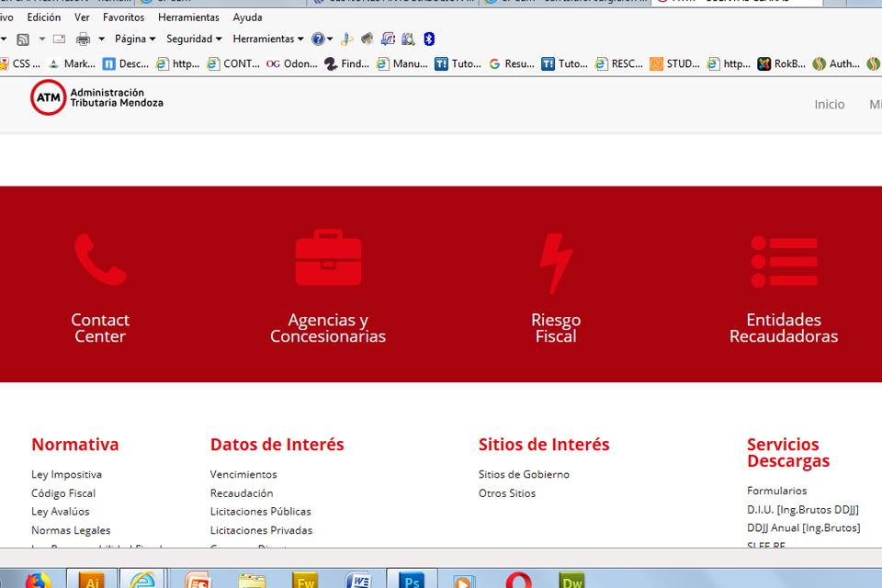Open Opera from the taskbar
The image size is (882, 588).
(x=518, y=580)
